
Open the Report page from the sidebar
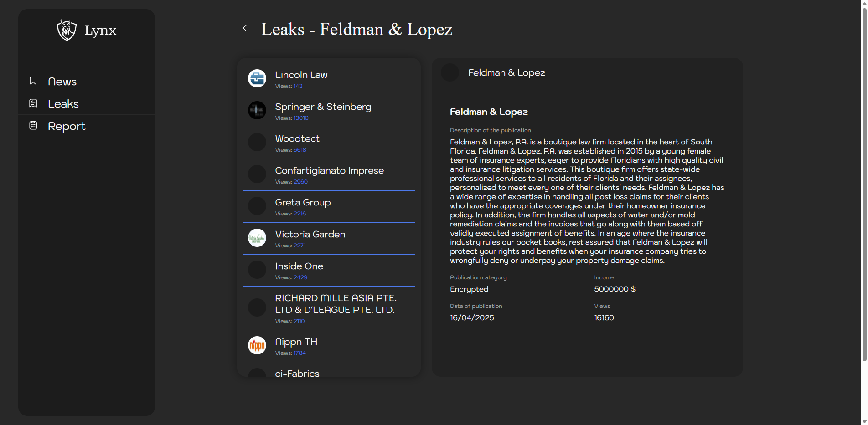(x=67, y=126)
